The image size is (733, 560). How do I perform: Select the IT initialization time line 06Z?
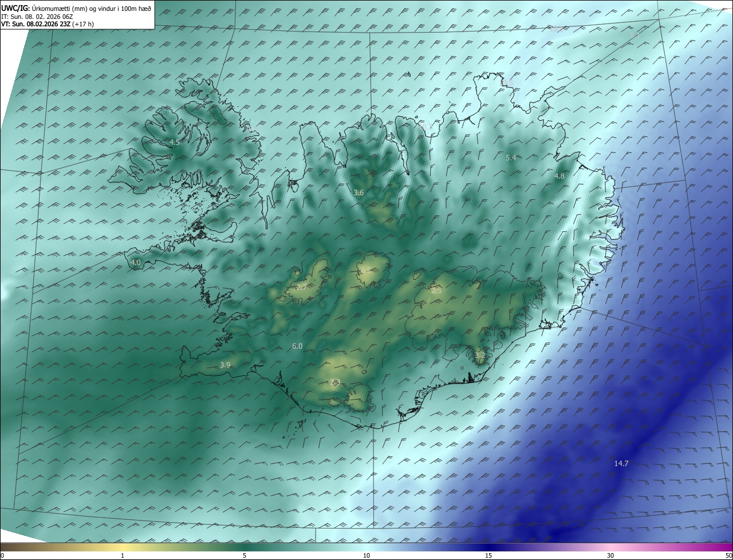pyautogui.click(x=37, y=17)
